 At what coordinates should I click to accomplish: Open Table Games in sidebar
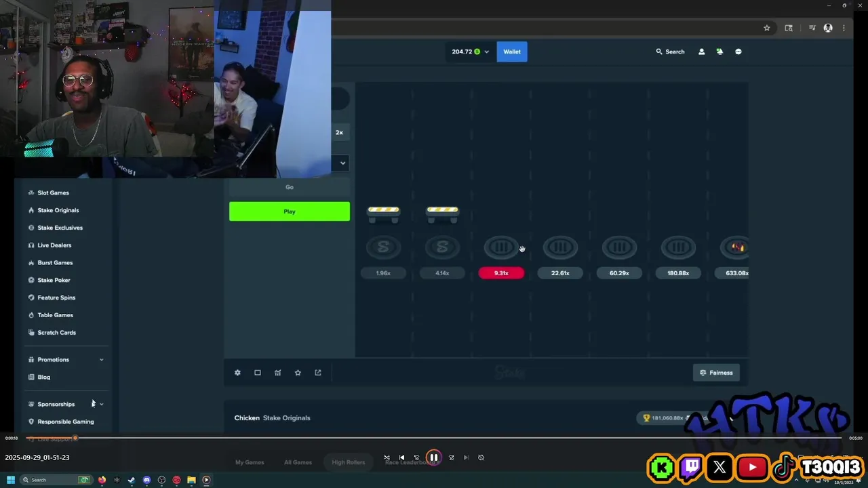(55, 315)
